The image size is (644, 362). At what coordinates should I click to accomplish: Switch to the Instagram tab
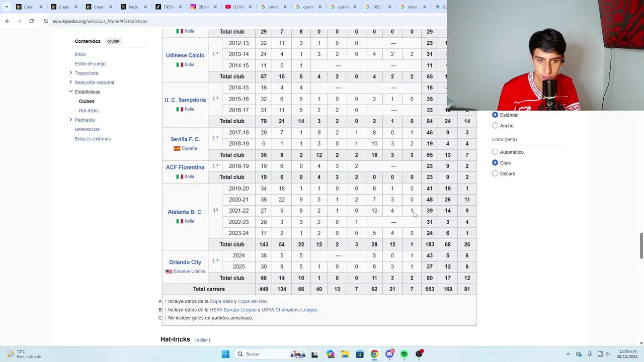pyautogui.click(x=203, y=7)
